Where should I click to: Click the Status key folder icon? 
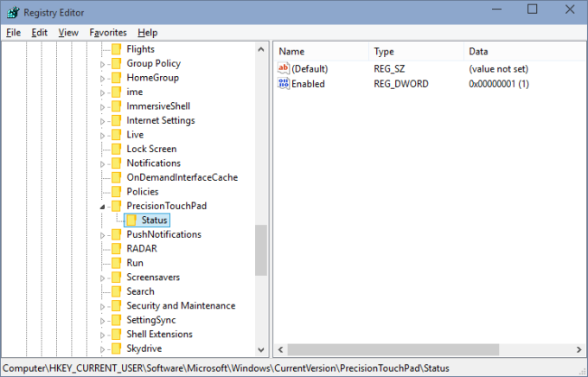pos(131,220)
